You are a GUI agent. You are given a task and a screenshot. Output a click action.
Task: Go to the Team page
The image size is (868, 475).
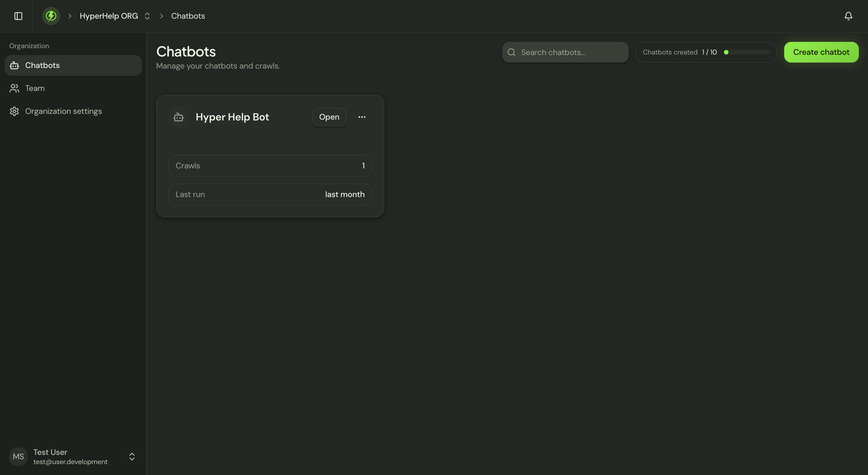tap(73, 88)
